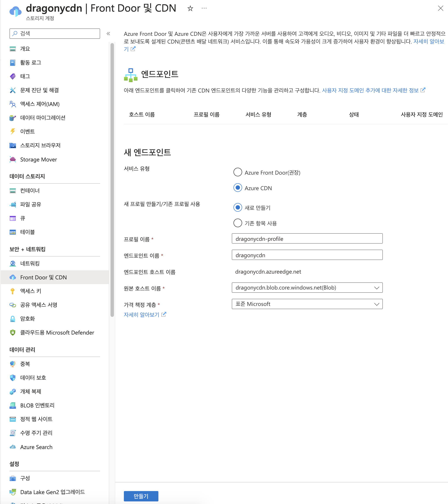Image resolution: width=448 pixels, height=504 pixels.
Task: Click the 암호화 lock icon
Action: tap(13, 319)
